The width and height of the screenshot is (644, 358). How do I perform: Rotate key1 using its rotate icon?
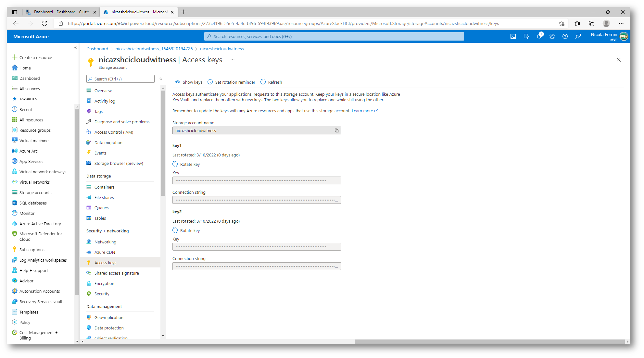pyautogui.click(x=175, y=164)
